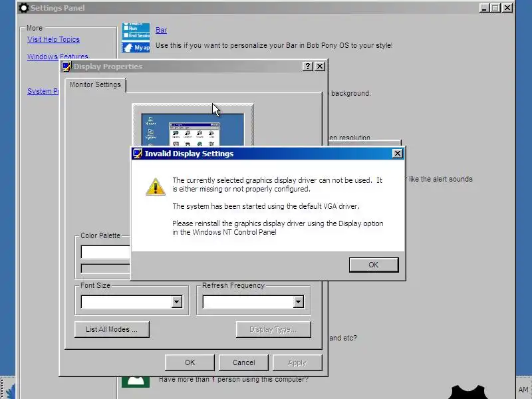Image resolution: width=532 pixels, height=399 pixels.
Task: Click the yellow warning icon in the dialog
Action: 156,187
